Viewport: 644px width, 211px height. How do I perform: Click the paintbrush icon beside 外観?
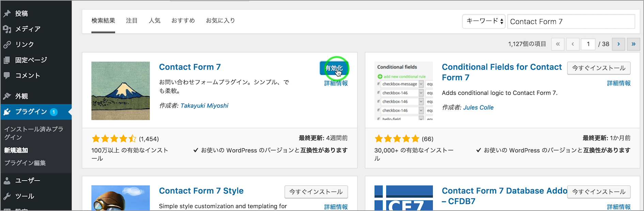(x=7, y=96)
